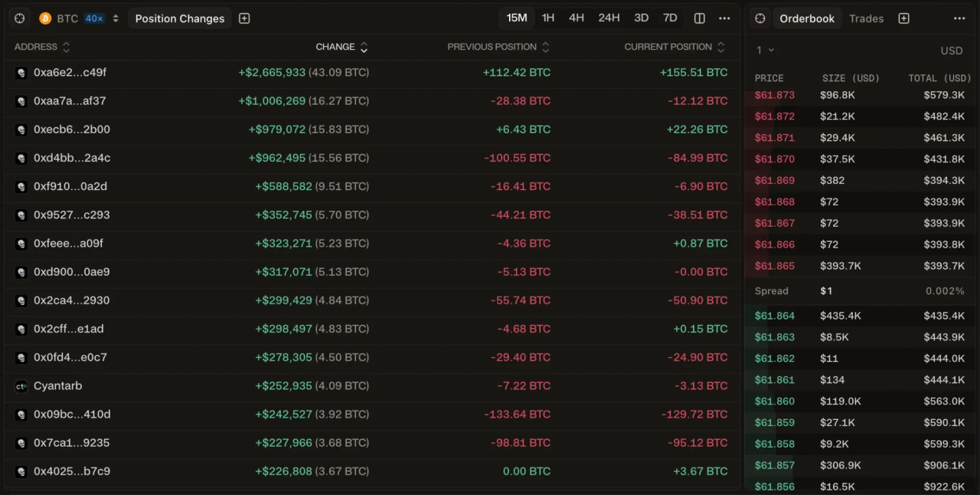The width and height of the screenshot is (980, 495).
Task: Click the $922.6K total value
Action: tap(944, 487)
